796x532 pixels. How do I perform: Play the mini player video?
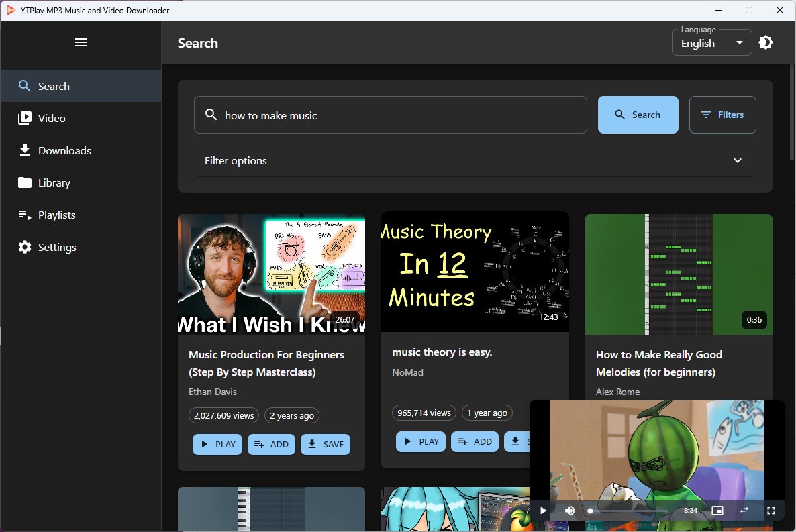point(543,511)
